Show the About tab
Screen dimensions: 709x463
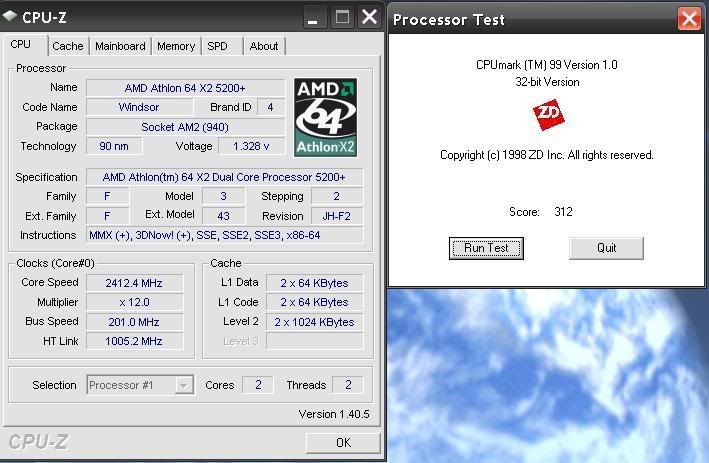(264, 46)
